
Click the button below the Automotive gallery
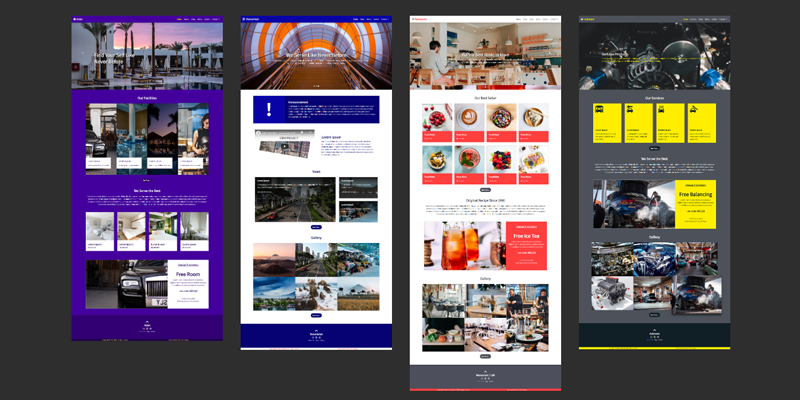(x=654, y=315)
